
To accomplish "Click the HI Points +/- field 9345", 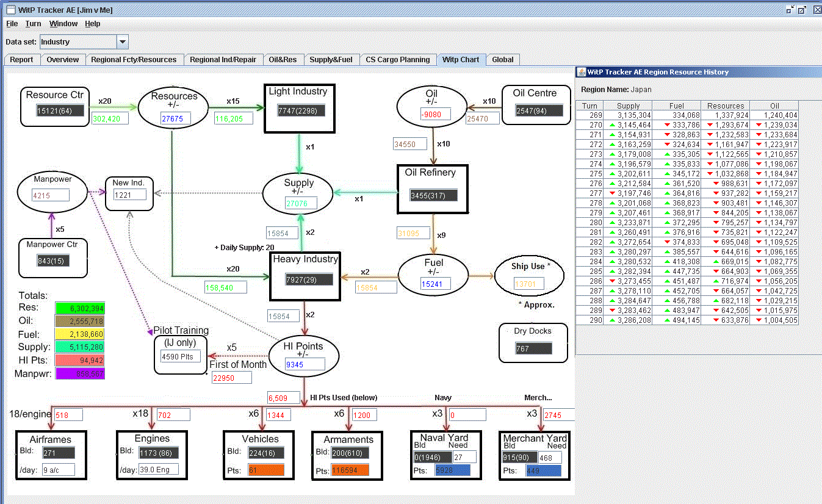I will (305, 365).
